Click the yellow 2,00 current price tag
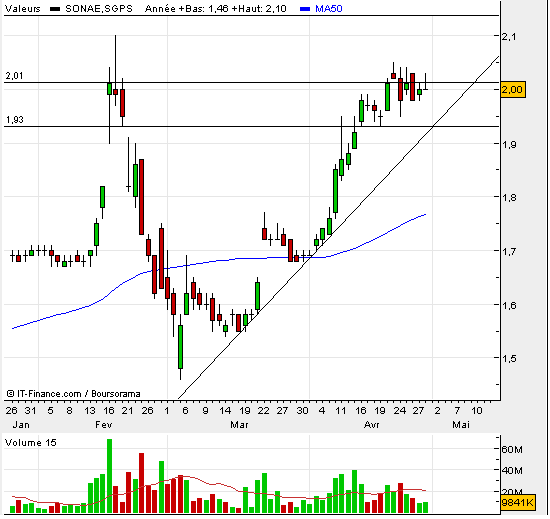The image size is (550, 519). click(x=513, y=89)
